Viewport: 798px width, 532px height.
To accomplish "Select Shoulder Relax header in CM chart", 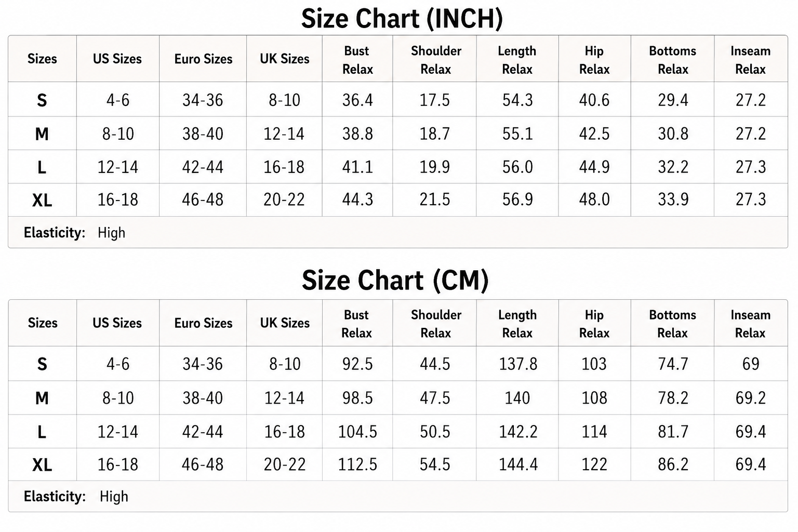I will click(436, 324).
